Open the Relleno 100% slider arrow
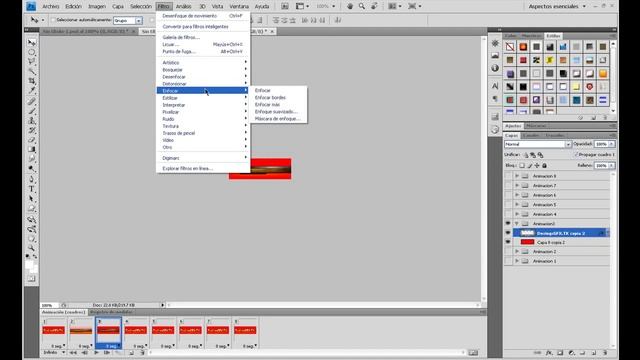The width and height of the screenshot is (640, 360). [611, 166]
